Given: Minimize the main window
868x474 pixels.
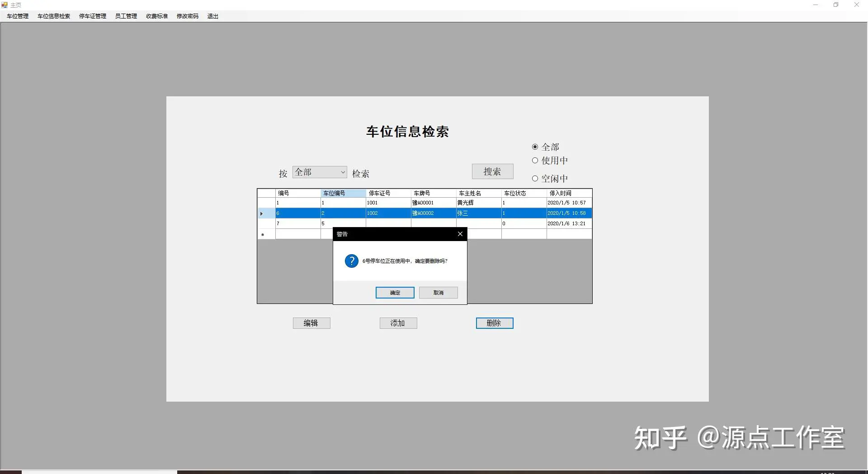Looking at the screenshot, I should pyautogui.click(x=816, y=5).
